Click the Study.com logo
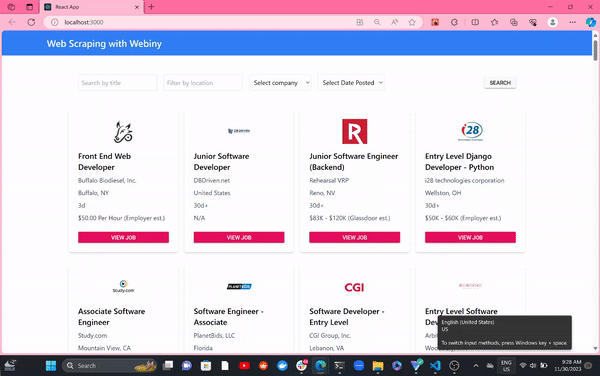 pos(123,286)
